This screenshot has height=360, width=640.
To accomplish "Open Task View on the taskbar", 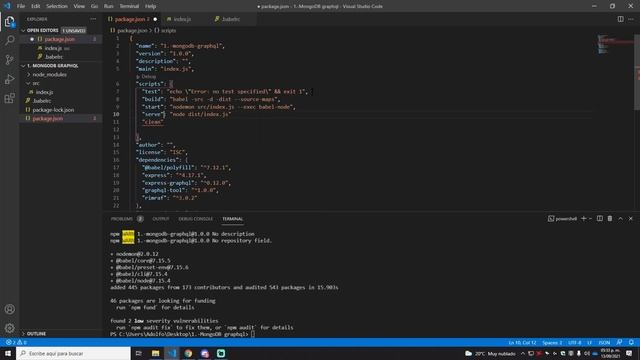I will pyautogui.click(x=138, y=353).
